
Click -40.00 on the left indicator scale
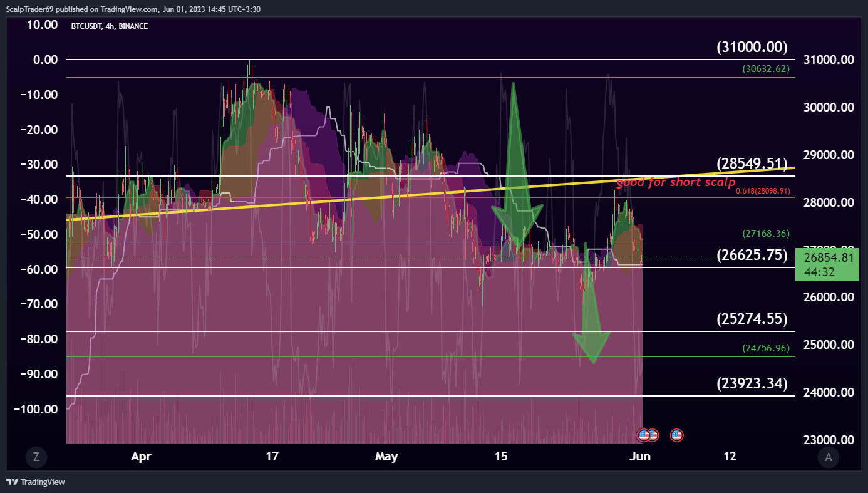(x=39, y=199)
